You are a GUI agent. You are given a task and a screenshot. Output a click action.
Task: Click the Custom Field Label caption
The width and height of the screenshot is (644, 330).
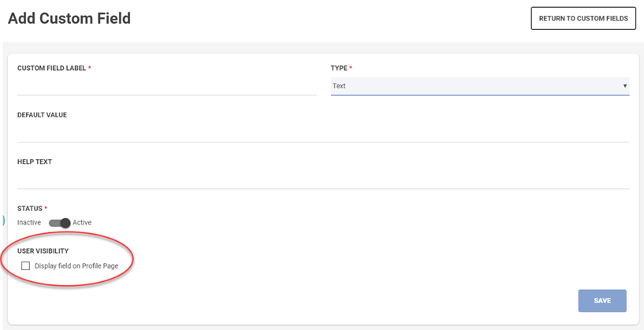(x=52, y=69)
